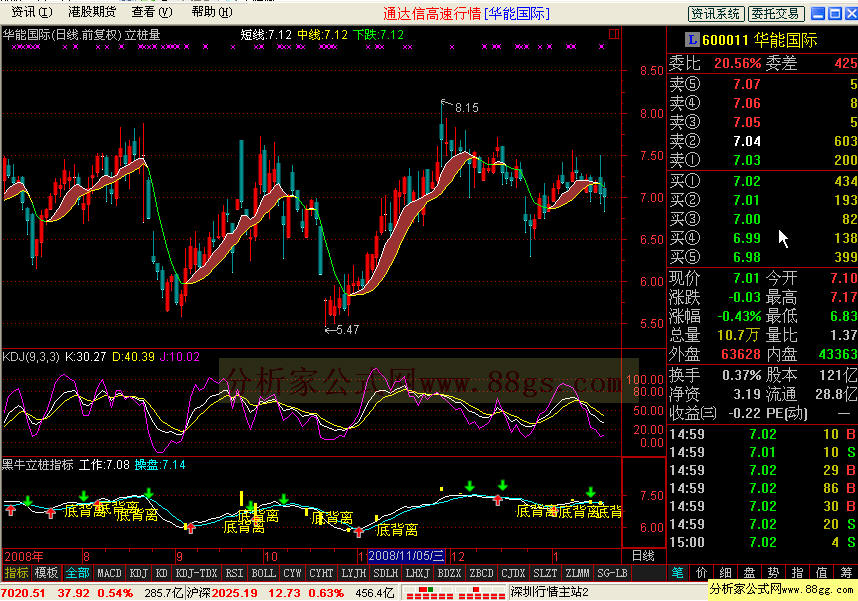Select the 模板 tab
The width and height of the screenshot is (858, 601).
coord(46,573)
